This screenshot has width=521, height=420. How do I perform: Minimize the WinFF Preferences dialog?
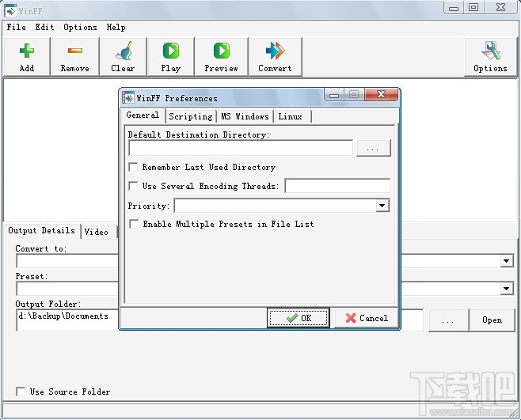click(x=334, y=95)
